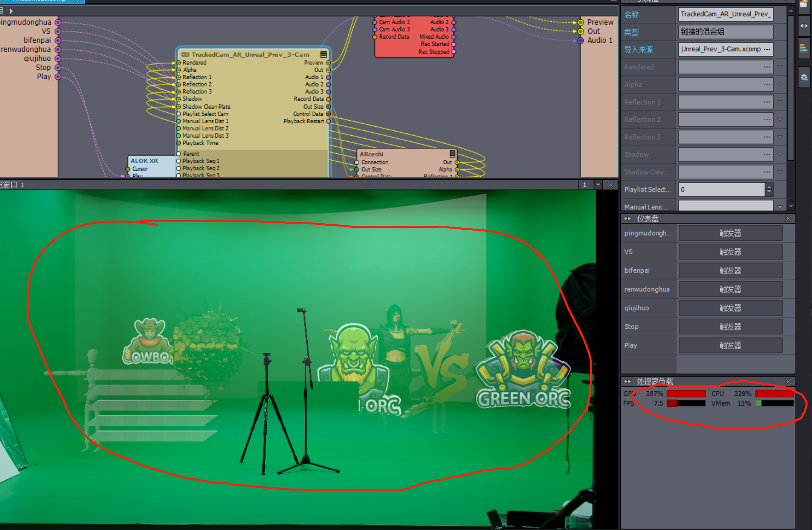Trigger the renwudonghua 触发器 button
The image size is (812, 530).
tap(730, 289)
